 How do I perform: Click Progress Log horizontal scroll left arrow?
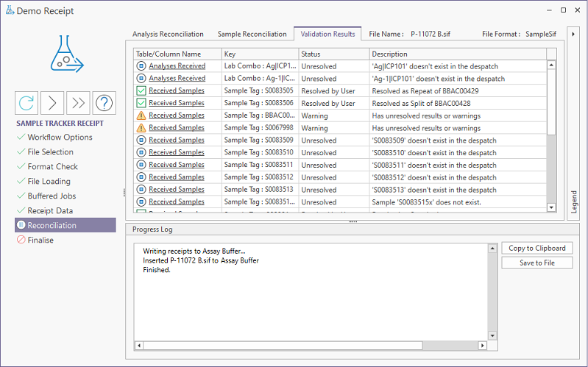139,345
